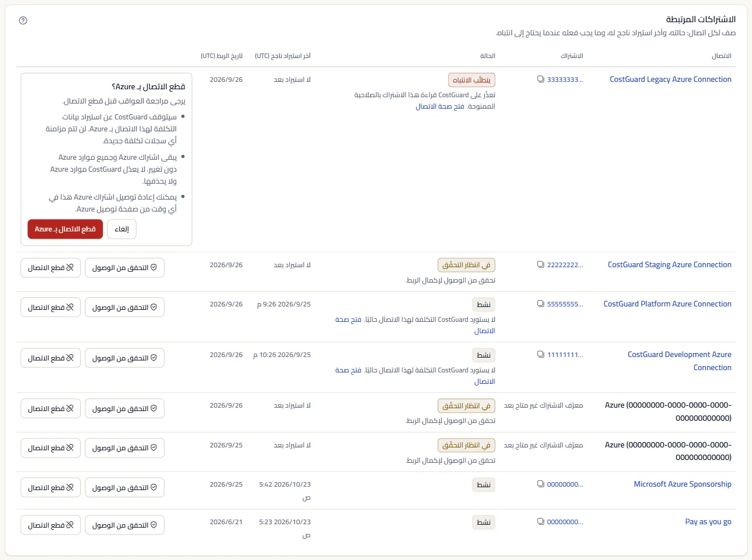752x560 pixels.
Task: Click the "يتطلّب الانتباه" status badge
Action: click(472, 80)
